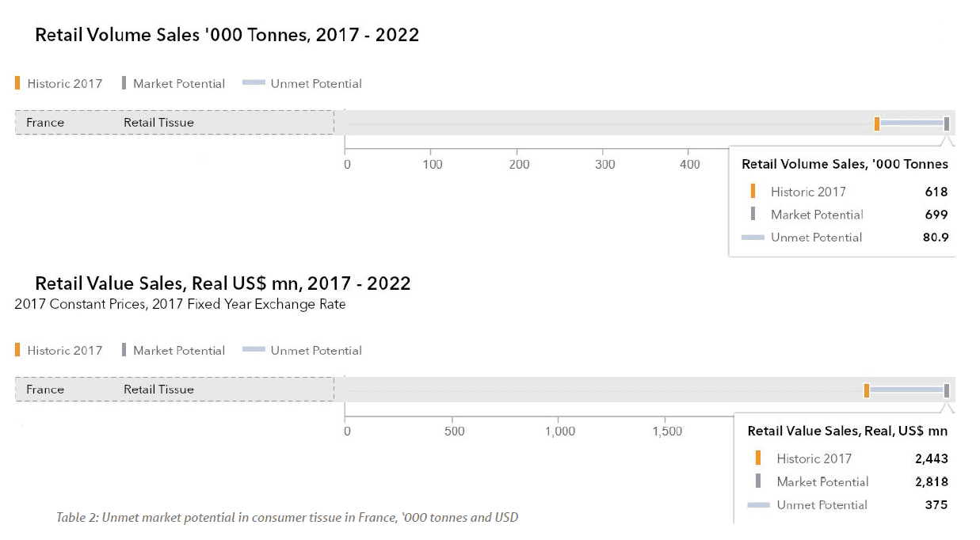This screenshot has height=540, width=980.
Task: Toggle Market Potential legend in value chart
Action: (x=174, y=350)
